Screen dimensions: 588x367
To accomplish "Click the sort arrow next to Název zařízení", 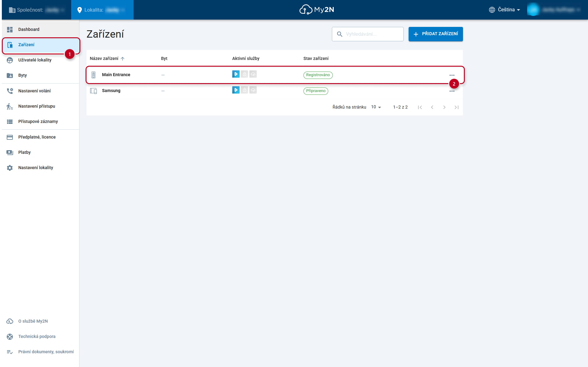I will [123, 59].
